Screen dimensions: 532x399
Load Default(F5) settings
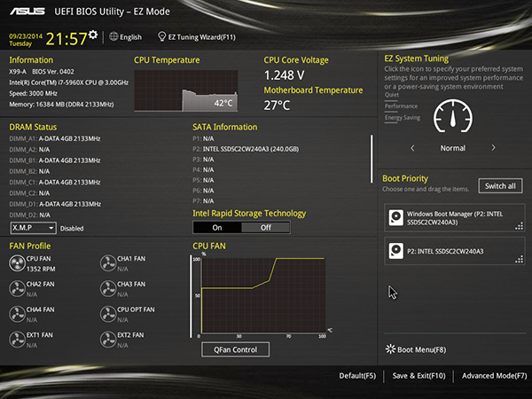tap(357, 376)
